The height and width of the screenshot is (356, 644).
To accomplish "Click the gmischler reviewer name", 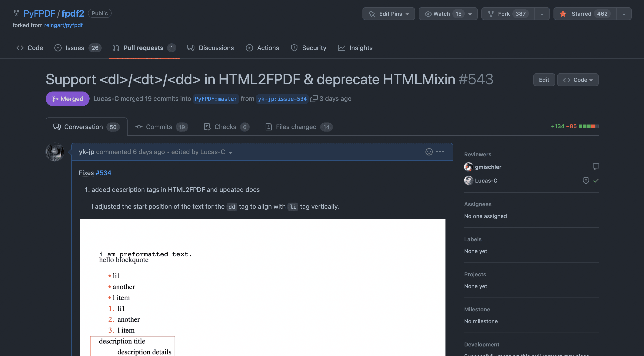I will point(488,167).
